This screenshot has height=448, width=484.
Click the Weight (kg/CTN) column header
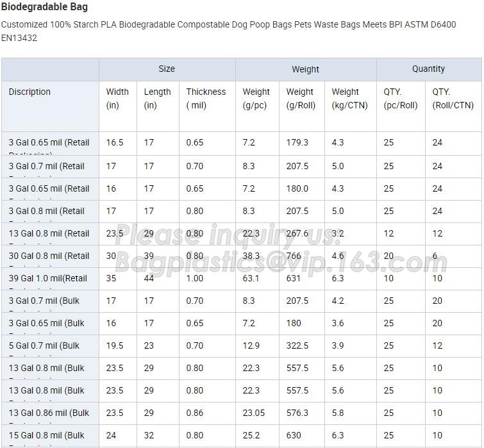pyautogui.click(x=350, y=99)
